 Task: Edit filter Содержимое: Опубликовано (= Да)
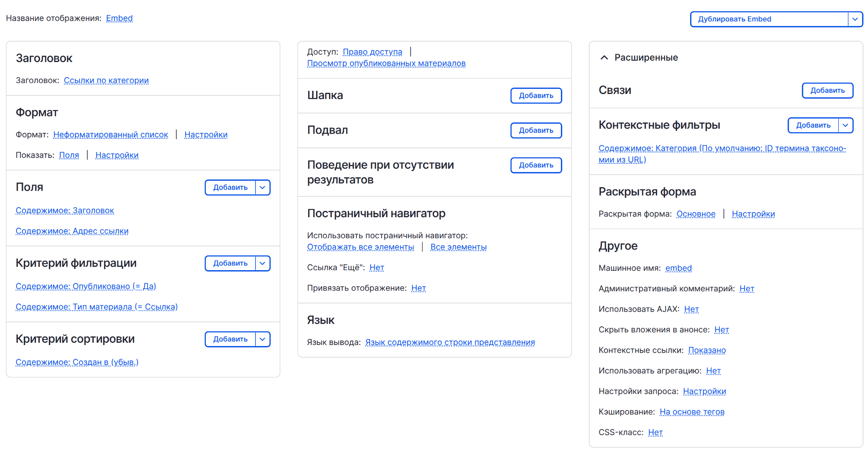click(x=86, y=286)
